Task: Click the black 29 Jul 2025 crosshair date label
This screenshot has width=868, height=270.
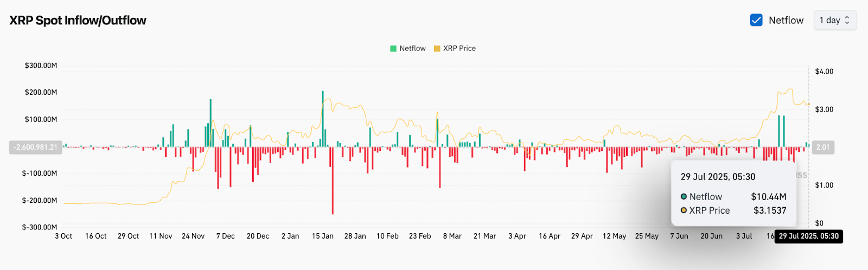Action: 808,236
